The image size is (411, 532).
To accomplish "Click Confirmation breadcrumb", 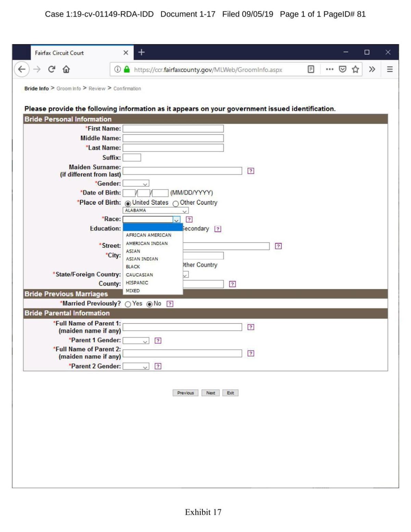I will point(127,89).
